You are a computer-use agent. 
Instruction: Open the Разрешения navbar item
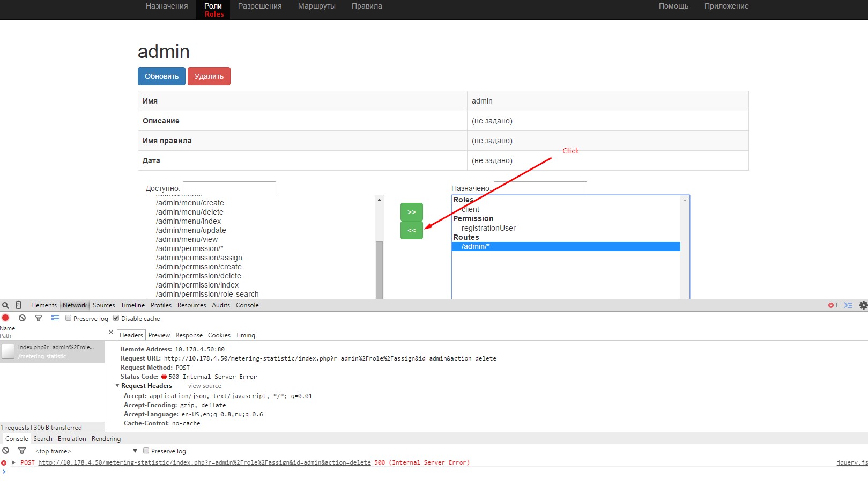[x=260, y=6]
